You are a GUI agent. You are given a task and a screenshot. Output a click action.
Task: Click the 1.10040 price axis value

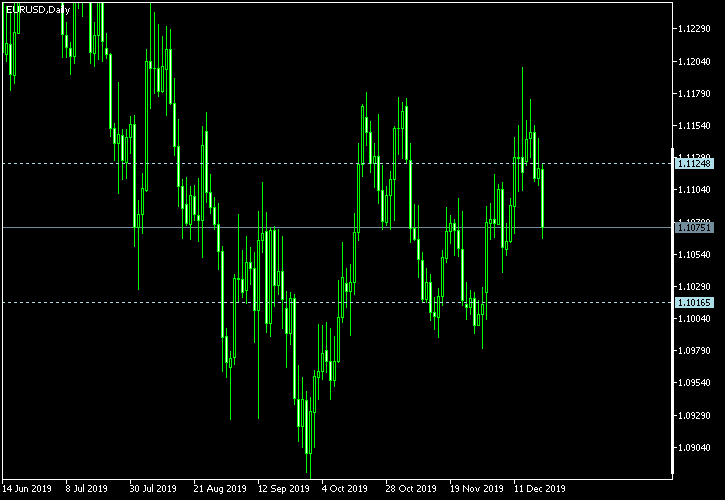[694, 319]
